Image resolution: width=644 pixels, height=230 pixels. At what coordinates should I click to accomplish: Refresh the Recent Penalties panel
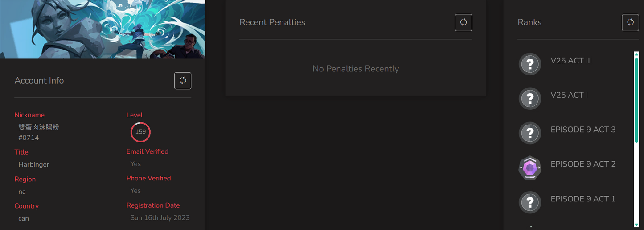(464, 22)
